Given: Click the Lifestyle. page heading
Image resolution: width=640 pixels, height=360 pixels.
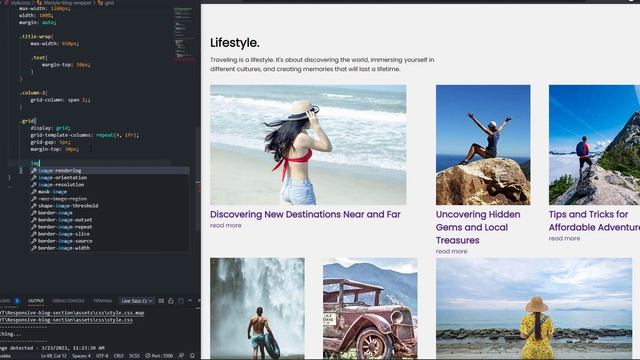Looking at the screenshot, I should [235, 43].
